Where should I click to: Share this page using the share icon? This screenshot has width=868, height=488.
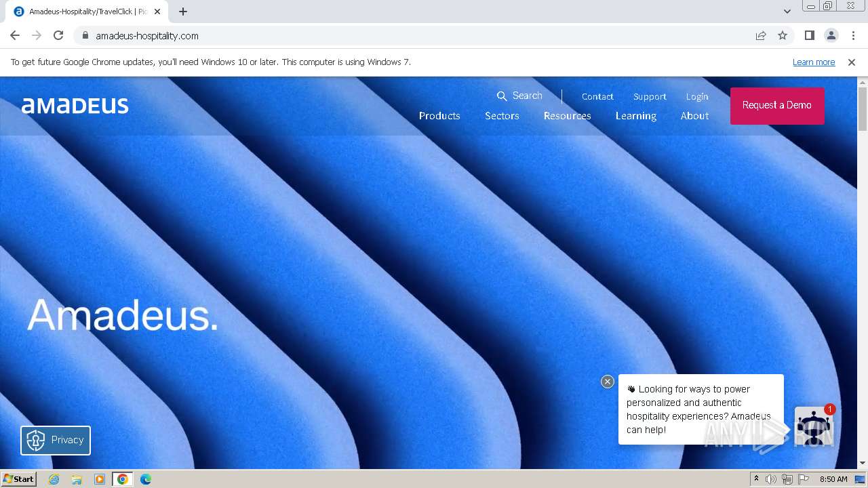pyautogui.click(x=761, y=35)
